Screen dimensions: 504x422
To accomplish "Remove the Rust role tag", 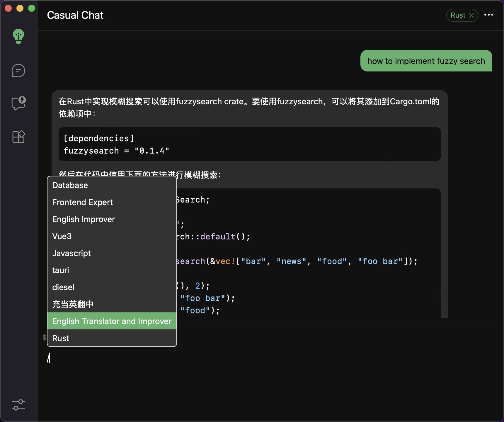I will (x=471, y=15).
